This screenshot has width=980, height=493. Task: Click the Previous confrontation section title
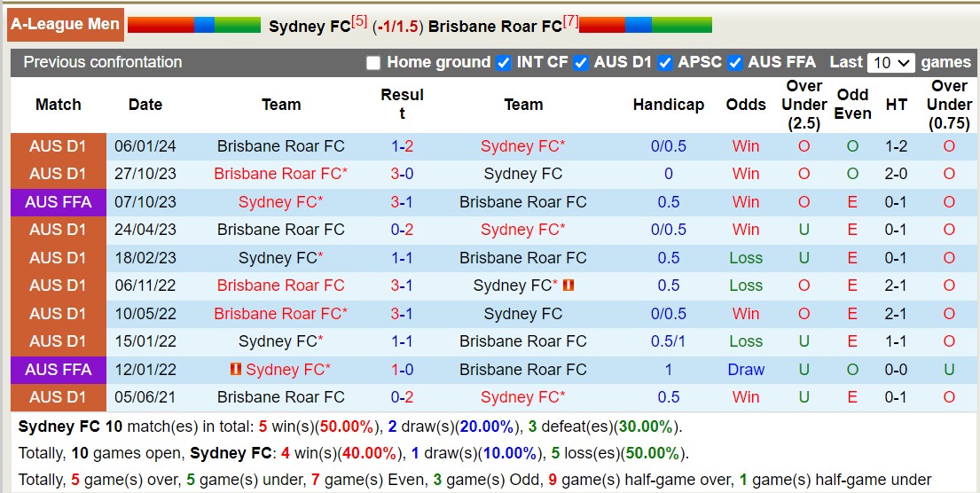pos(103,62)
